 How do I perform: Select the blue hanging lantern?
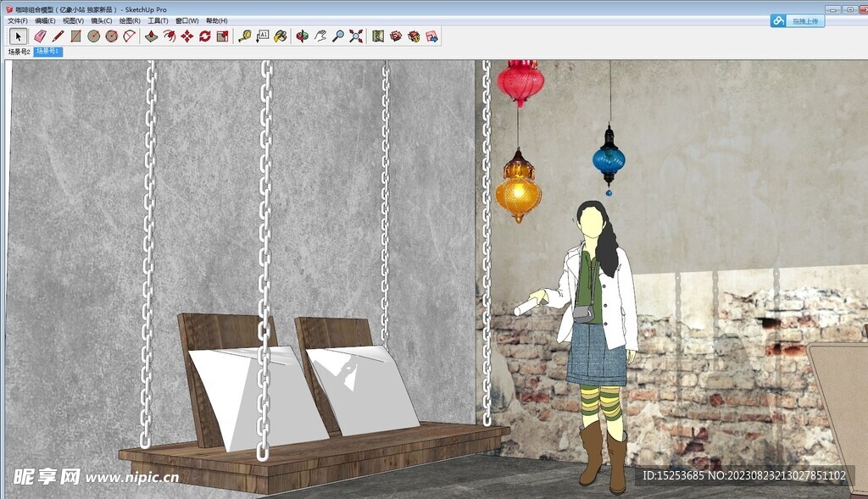click(609, 160)
